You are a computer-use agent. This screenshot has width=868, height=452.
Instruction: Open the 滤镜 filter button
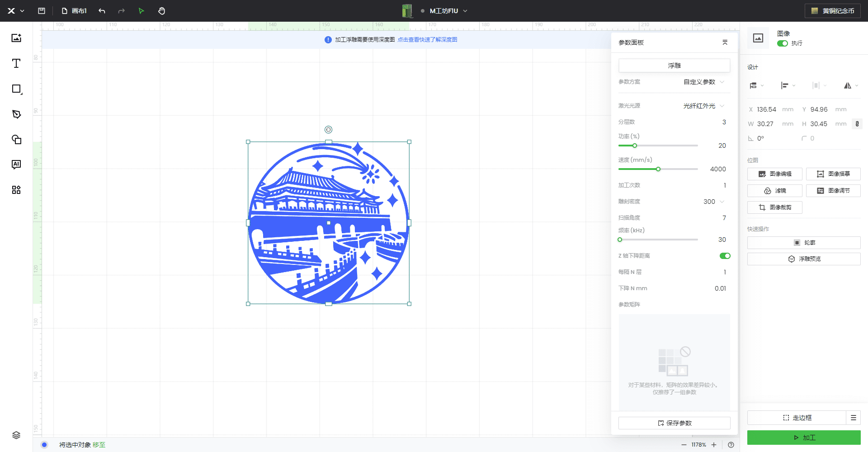coord(774,191)
